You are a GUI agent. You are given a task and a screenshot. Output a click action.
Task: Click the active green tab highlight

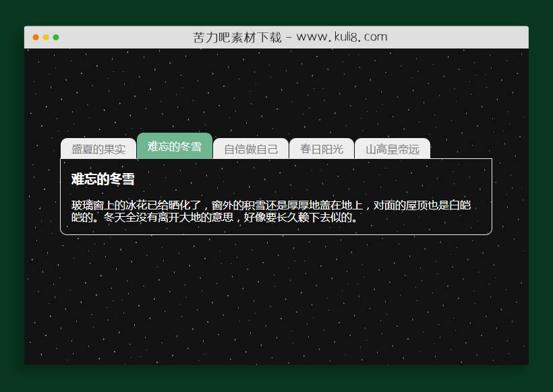coord(175,145)
